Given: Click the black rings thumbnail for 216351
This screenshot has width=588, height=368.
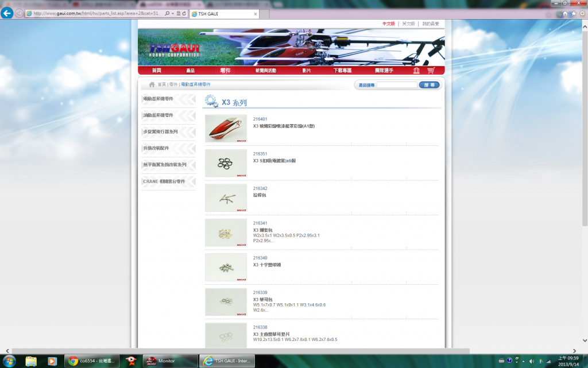Looking at the screenshot, I should 226,163.
